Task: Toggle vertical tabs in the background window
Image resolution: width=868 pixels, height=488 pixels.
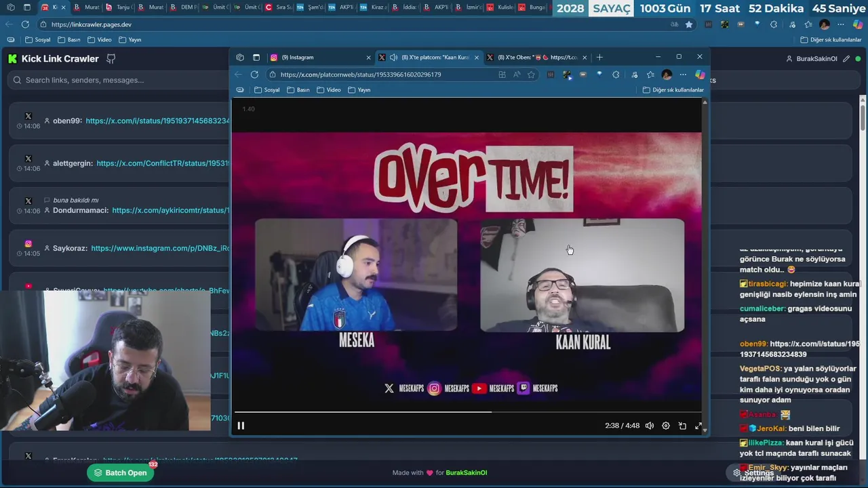Action: (x=27, y=7)
